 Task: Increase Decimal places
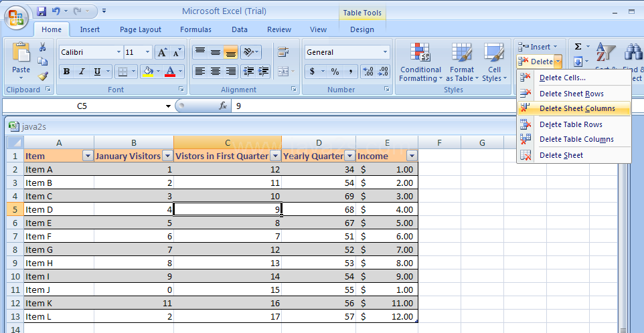[368, 72]
